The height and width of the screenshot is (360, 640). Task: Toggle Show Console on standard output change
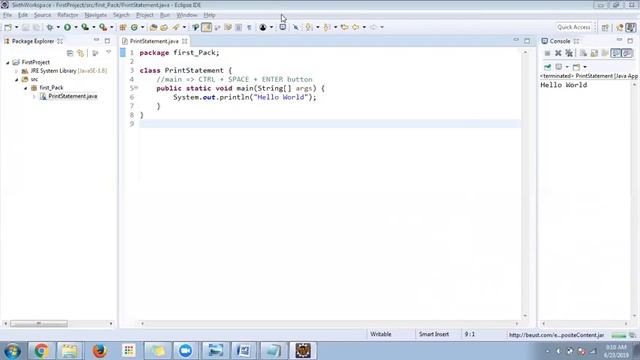pos(616,53)
